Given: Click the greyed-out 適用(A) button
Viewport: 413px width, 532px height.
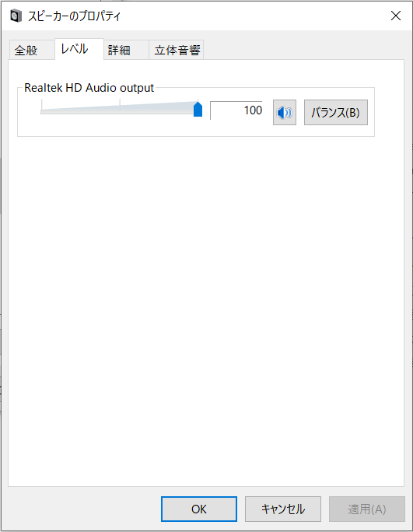Looking at the screenshot, I should point(367,509).
